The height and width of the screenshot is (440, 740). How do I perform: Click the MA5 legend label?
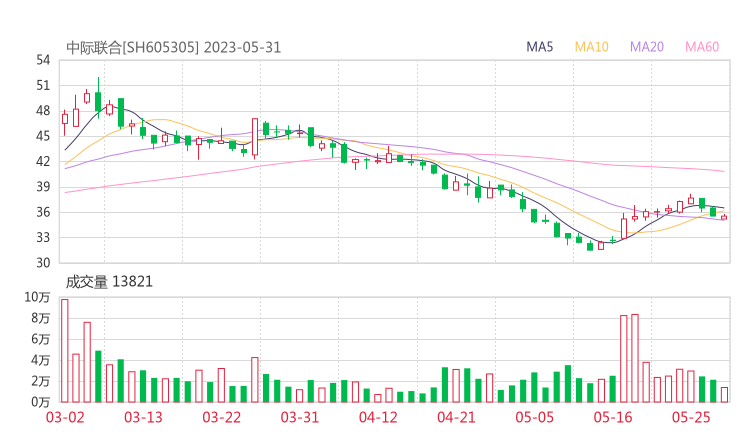point(539,47)
